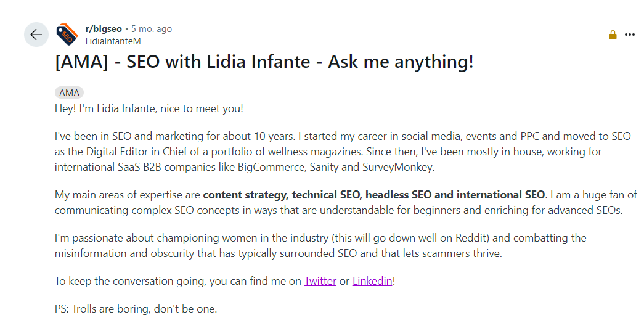Click the AMA post title heading
The height and width of the screenshot is (315, 644).
[x=264, y=62]
